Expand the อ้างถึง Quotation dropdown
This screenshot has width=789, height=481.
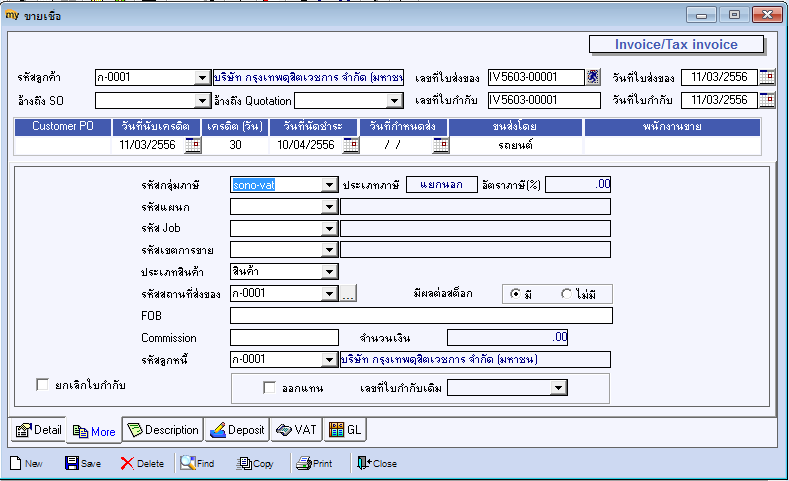click(x=394, y=100)
